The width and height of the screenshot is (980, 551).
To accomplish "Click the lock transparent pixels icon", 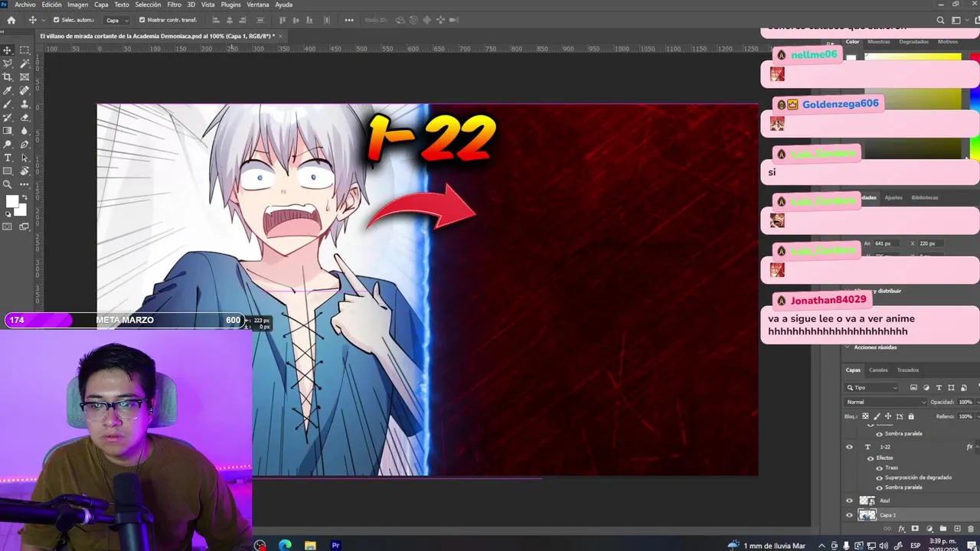I will tap(864, 416).
